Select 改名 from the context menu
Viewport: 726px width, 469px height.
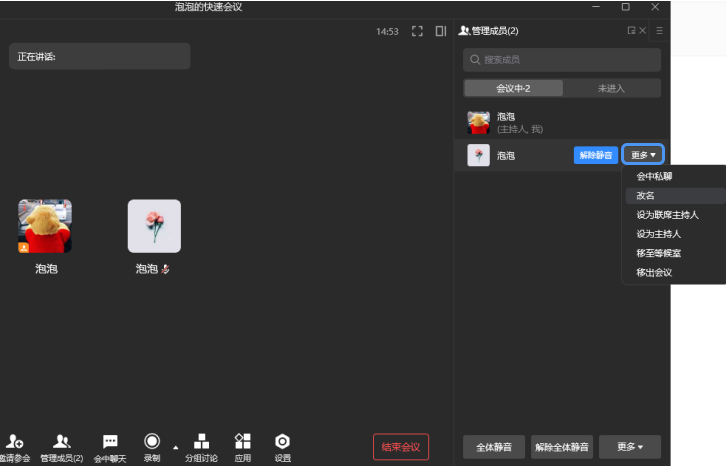coord(647,195)
